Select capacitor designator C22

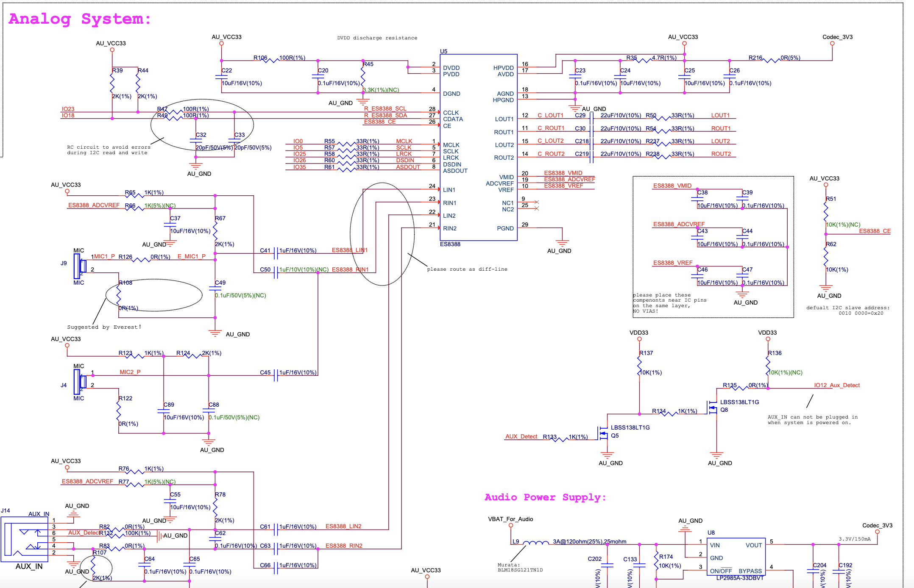click(x=227, y=70)
